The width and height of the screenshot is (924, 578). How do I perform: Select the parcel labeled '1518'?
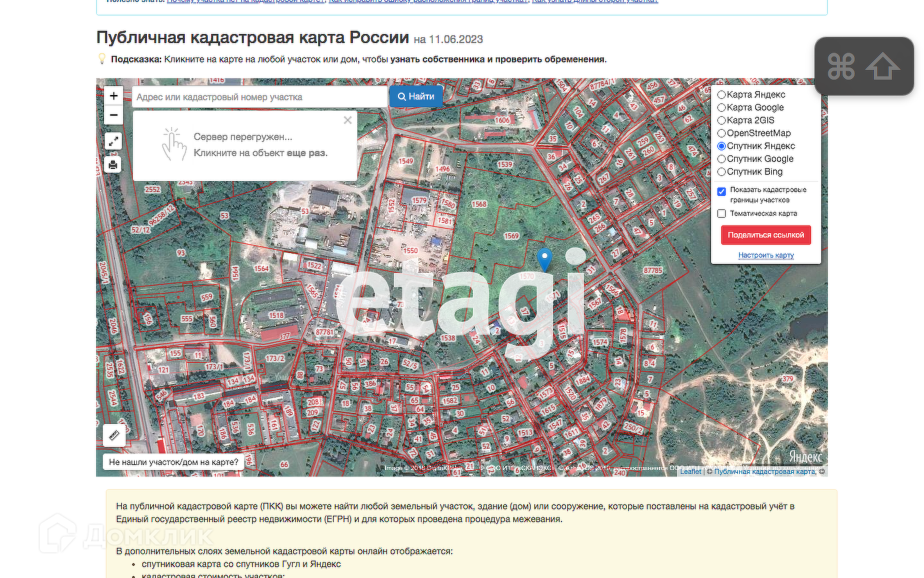click(x=277, y=315)
